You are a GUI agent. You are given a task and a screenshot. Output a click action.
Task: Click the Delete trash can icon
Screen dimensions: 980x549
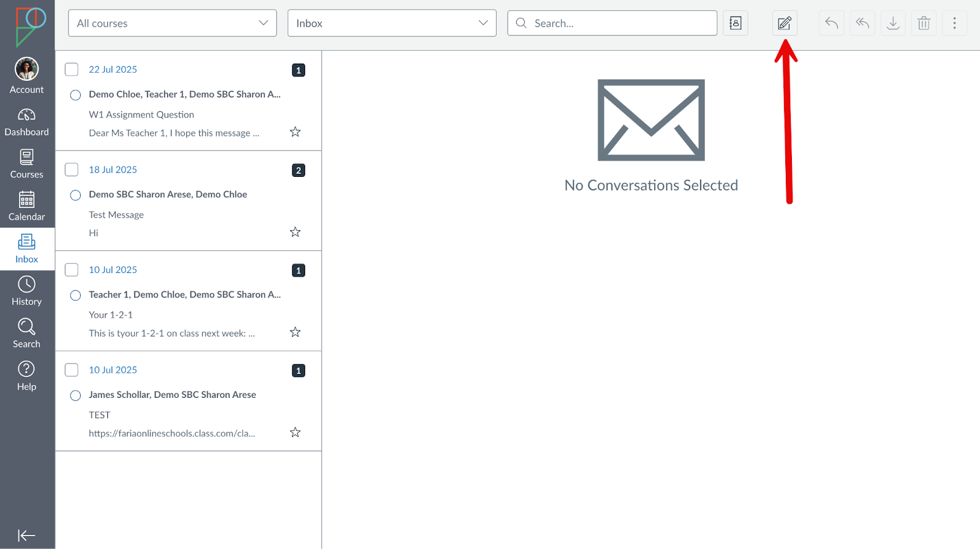[924, 23]
